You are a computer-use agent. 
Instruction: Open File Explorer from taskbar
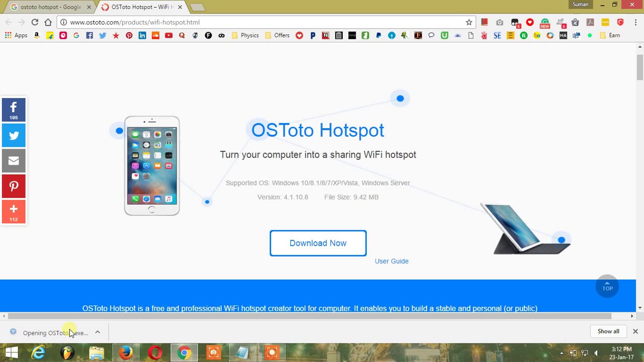click(97, 352)
